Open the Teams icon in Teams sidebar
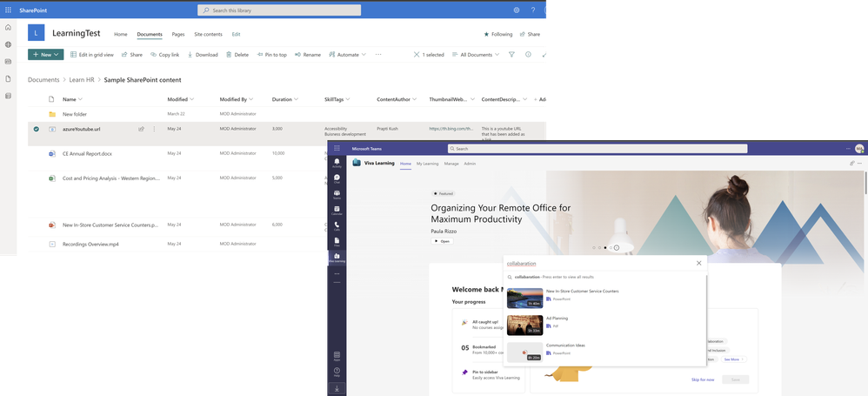868x396 pixels. [337, 194]
